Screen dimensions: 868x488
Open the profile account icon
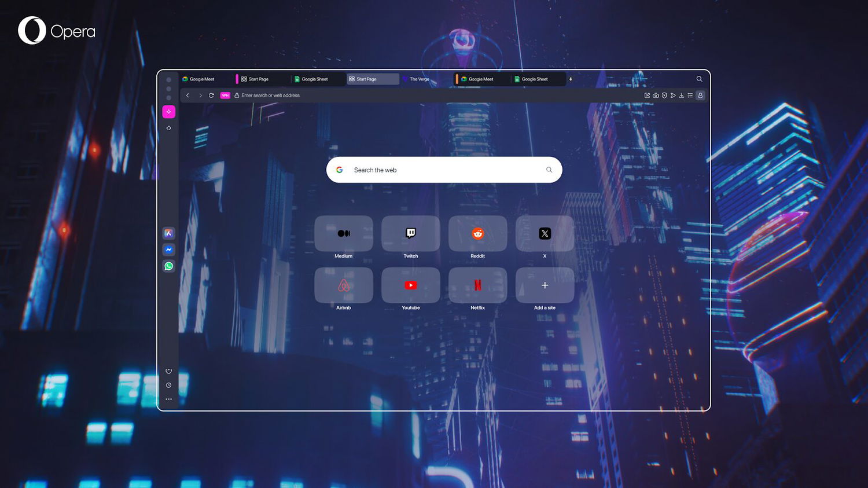tap(700, 96)
